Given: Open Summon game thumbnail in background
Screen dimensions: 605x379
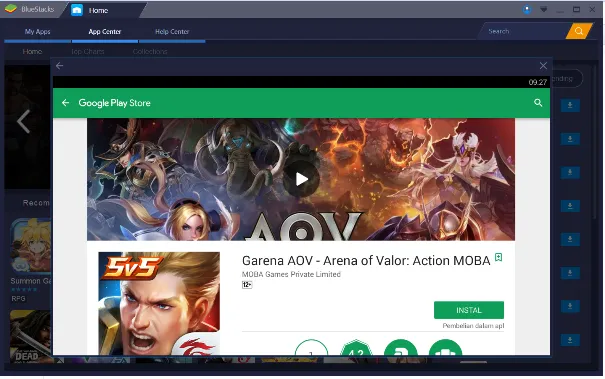Looking at the screenshot, I should [x=31, y=246].
